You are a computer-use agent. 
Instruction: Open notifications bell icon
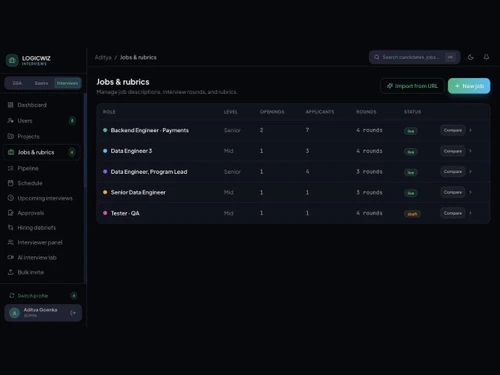tap(486, 57)
